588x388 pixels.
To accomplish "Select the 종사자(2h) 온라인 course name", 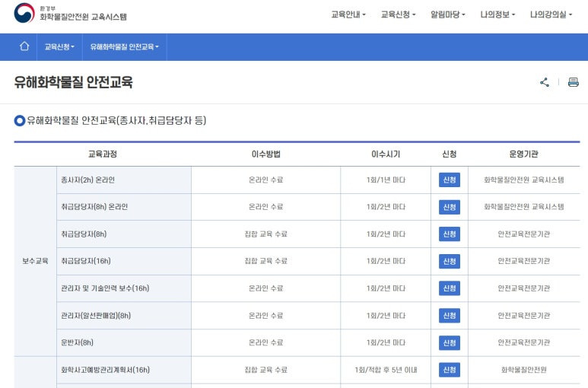I will (87, 180).
